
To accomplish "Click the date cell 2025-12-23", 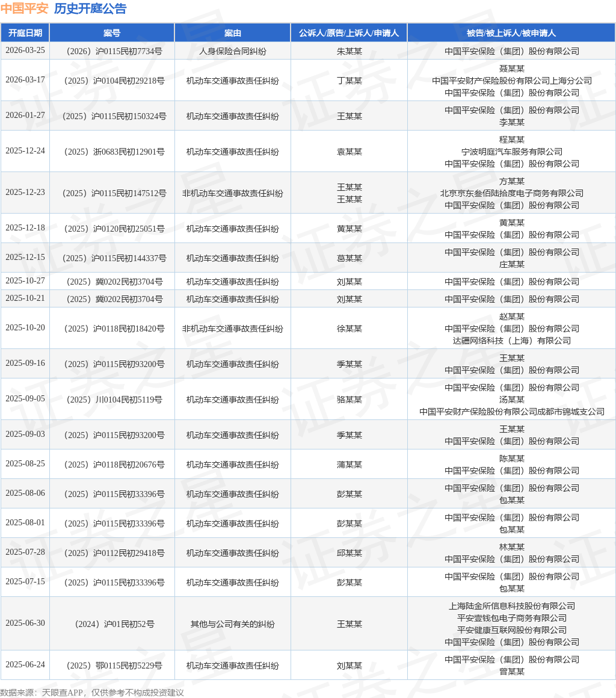I will pyautogui.click(x=25, y=193).
